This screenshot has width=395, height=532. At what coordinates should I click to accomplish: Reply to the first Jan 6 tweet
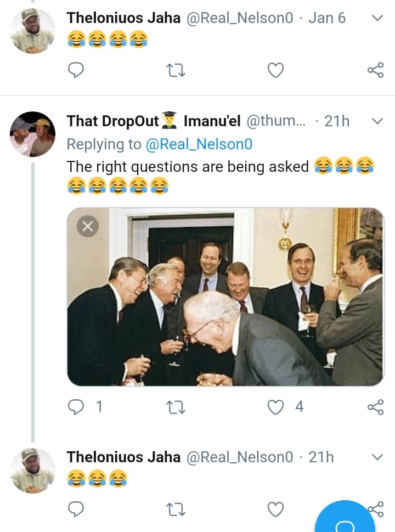(x=76, y=70)
